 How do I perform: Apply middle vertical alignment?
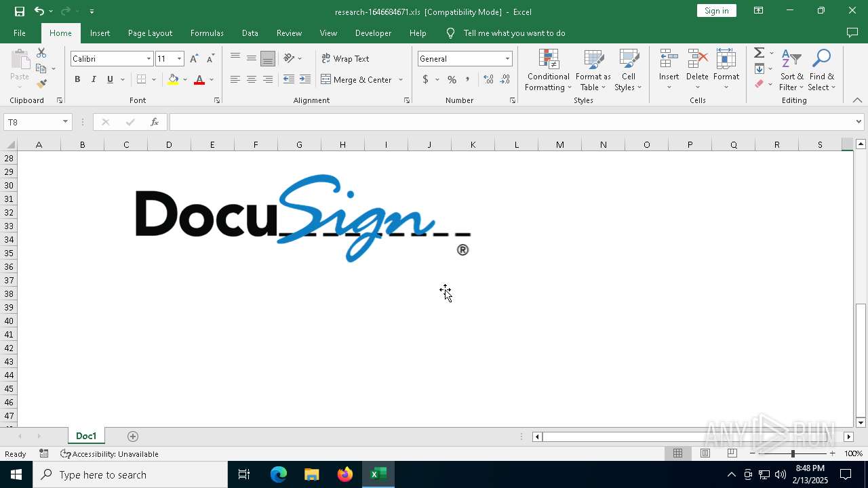tap(252, 58)
